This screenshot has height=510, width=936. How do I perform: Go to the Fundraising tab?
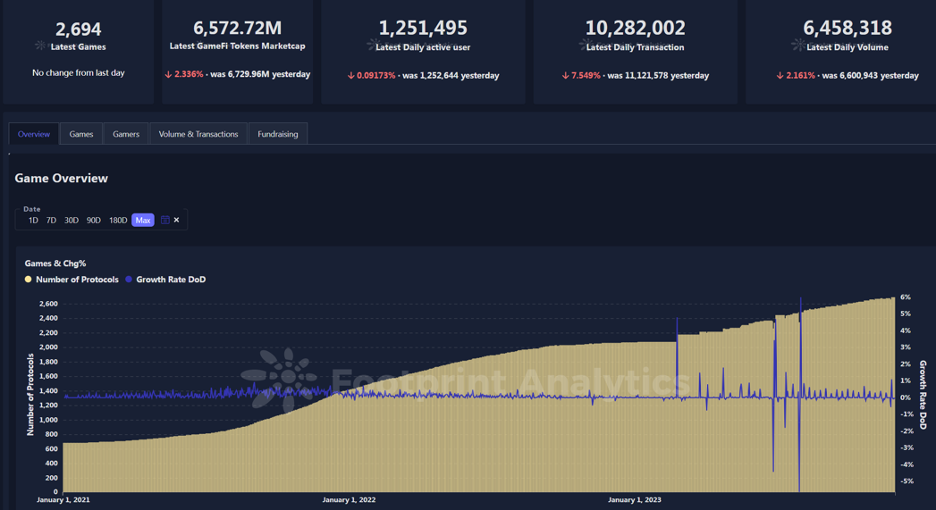pyautogui.click(x=277, y=134)
